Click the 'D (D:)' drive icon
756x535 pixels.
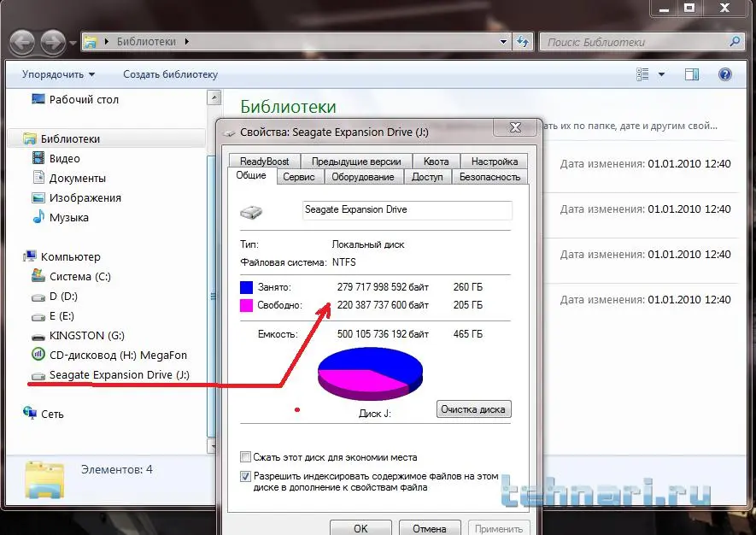38,297
